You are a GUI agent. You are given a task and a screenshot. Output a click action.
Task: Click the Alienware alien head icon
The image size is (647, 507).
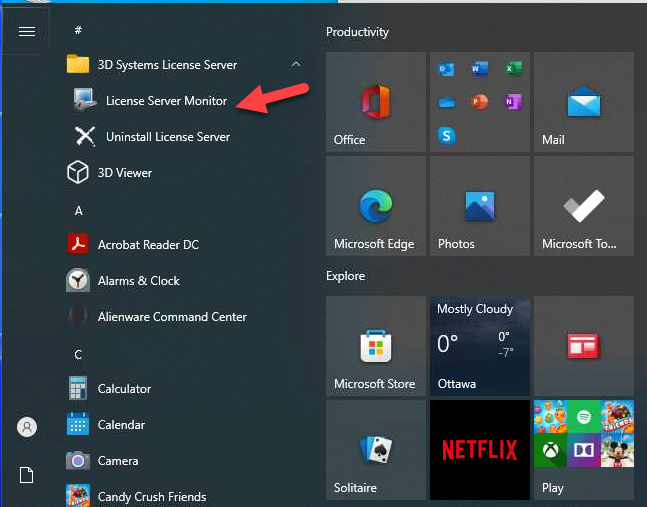click(78, 316)
